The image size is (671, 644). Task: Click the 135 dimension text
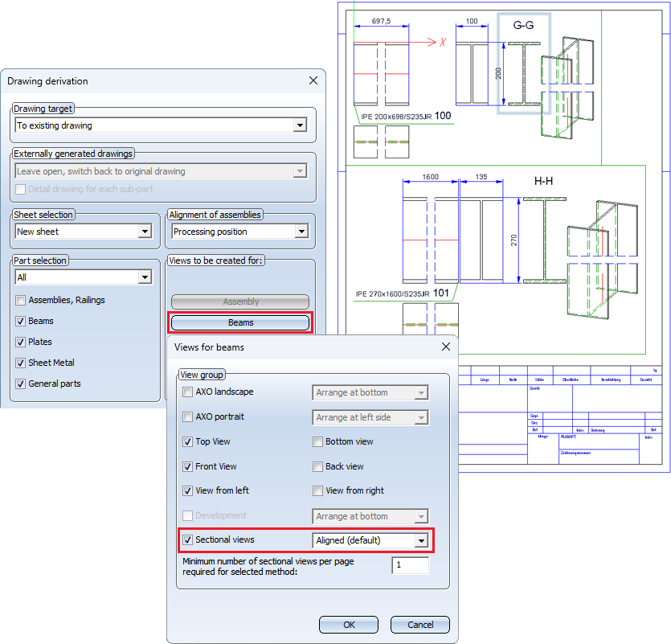[x=481, y=177]
